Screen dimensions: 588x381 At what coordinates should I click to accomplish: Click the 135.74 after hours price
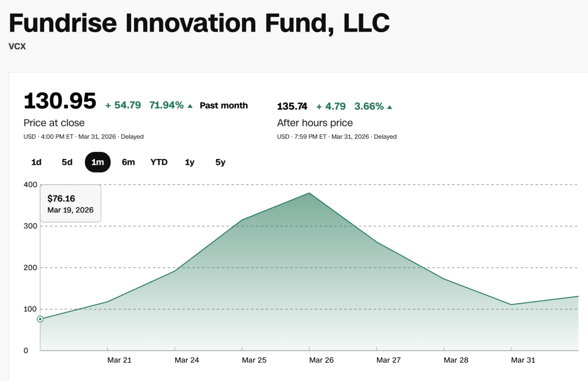292,106
